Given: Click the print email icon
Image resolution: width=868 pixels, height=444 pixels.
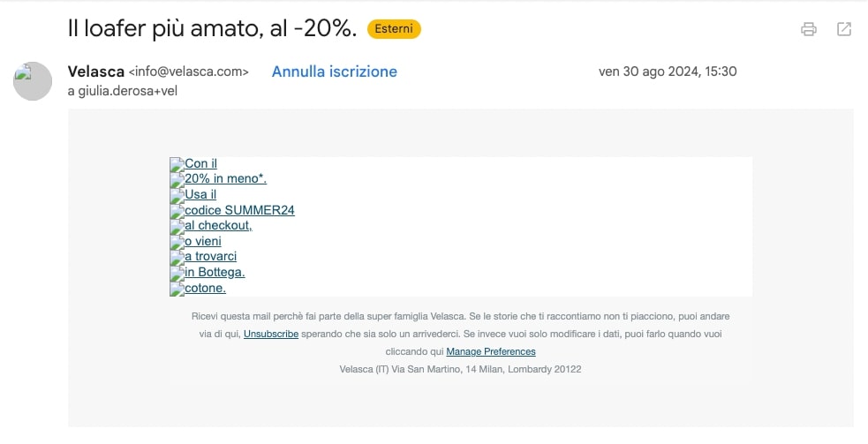Looking at the screenshot, I should click(x=809, y=29).
